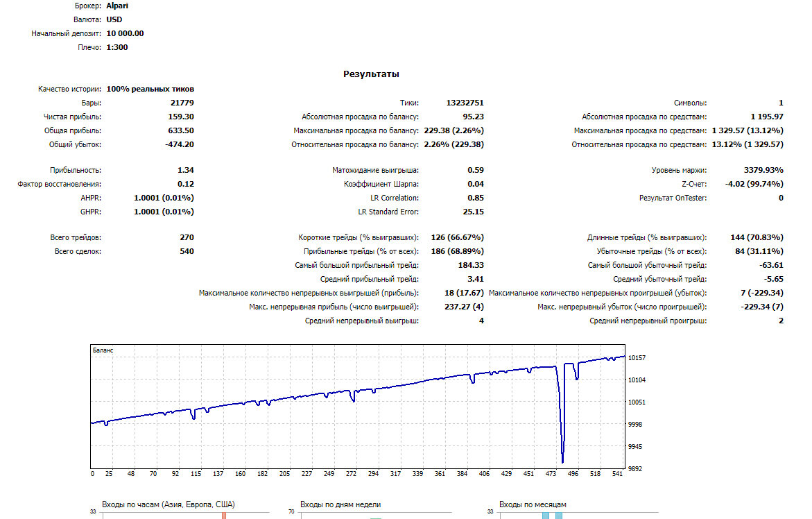Click gross profit value 633.50

point(181,130)
